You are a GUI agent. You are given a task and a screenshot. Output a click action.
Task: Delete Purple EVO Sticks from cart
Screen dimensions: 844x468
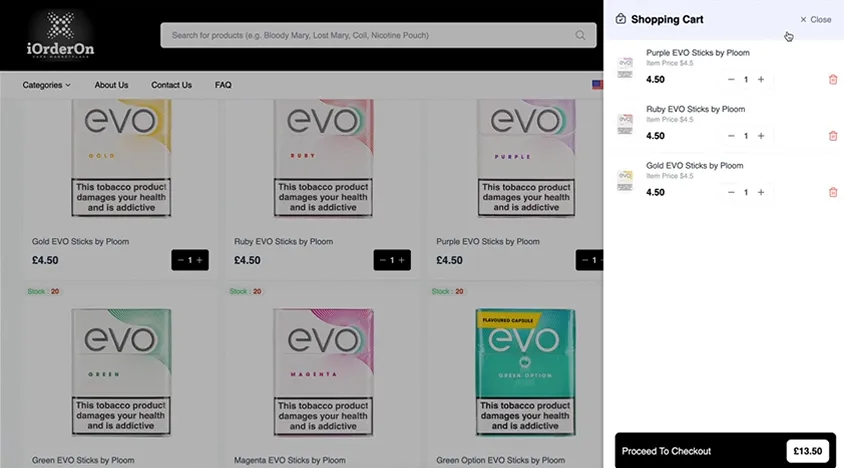coord(833,80)
